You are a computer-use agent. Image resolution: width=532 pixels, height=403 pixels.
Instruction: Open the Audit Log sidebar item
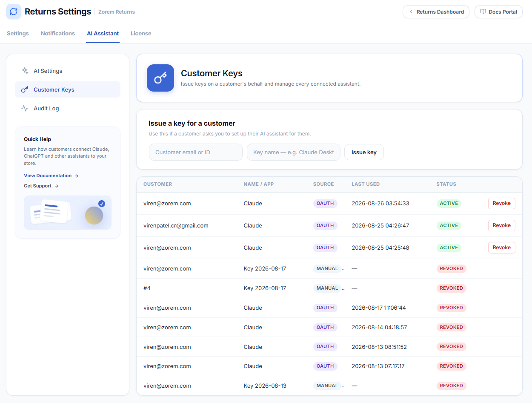(x=68, y=108)
